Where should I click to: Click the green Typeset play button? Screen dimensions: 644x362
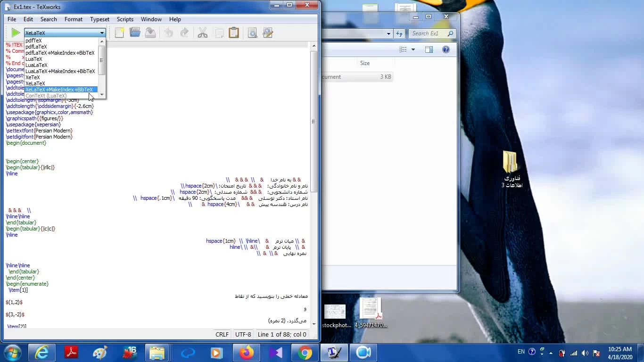16,33
